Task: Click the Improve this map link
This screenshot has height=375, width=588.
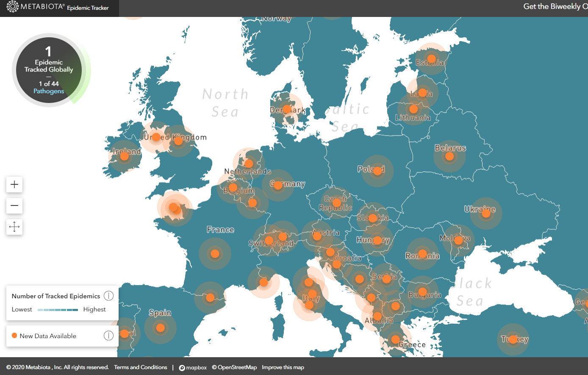Action: click(x=283, y=367)
